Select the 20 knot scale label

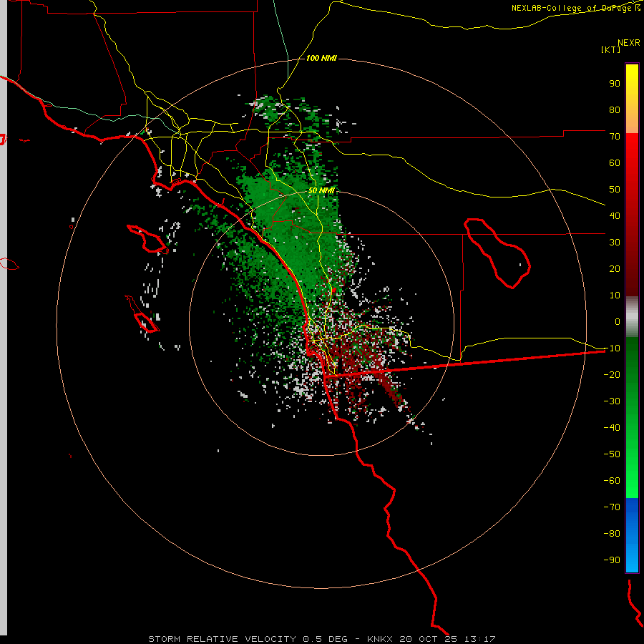[x=615, y=268]
